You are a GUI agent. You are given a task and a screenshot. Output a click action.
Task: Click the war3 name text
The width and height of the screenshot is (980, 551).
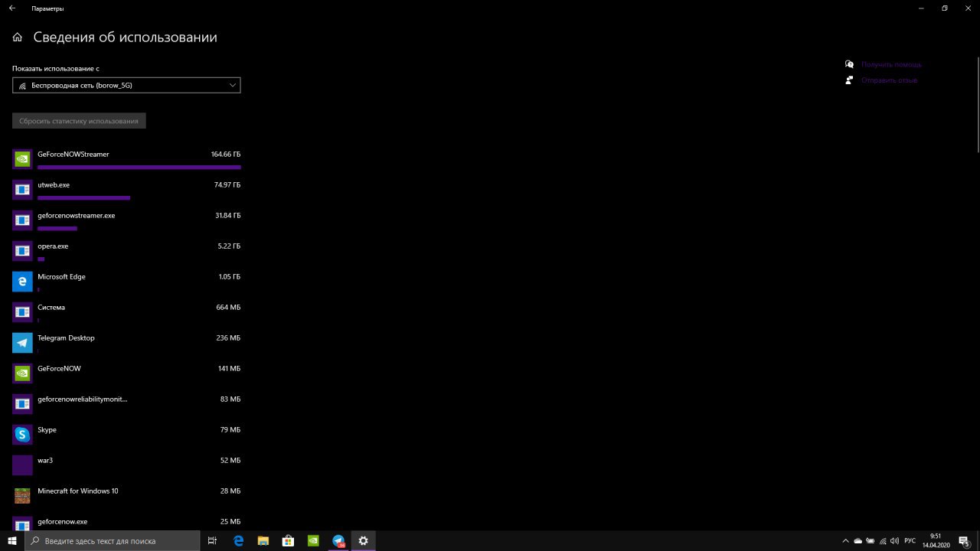tap(45, 461)
